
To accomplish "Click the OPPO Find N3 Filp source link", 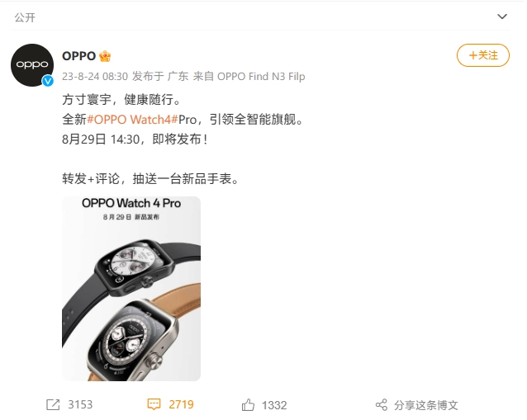I will coord(261,77).
